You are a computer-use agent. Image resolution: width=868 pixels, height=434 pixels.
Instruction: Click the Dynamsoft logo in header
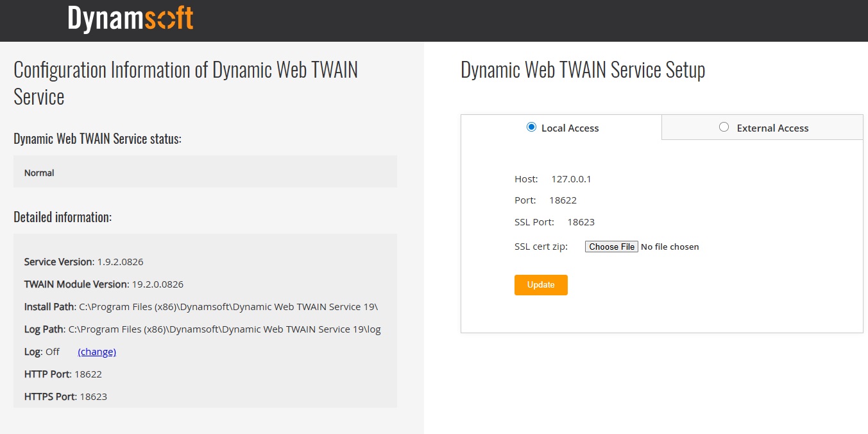130,19
